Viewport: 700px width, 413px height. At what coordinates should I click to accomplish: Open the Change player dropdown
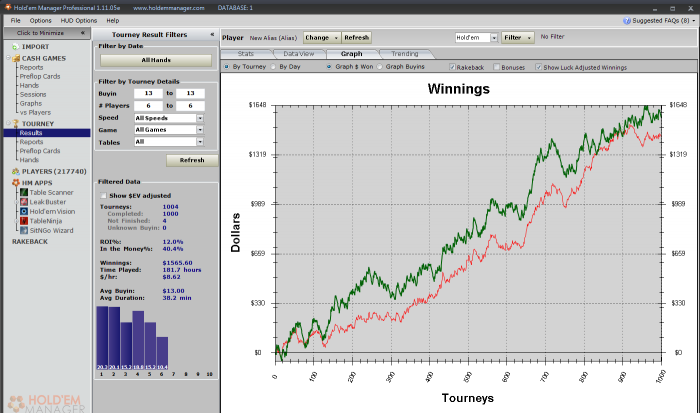322,38
